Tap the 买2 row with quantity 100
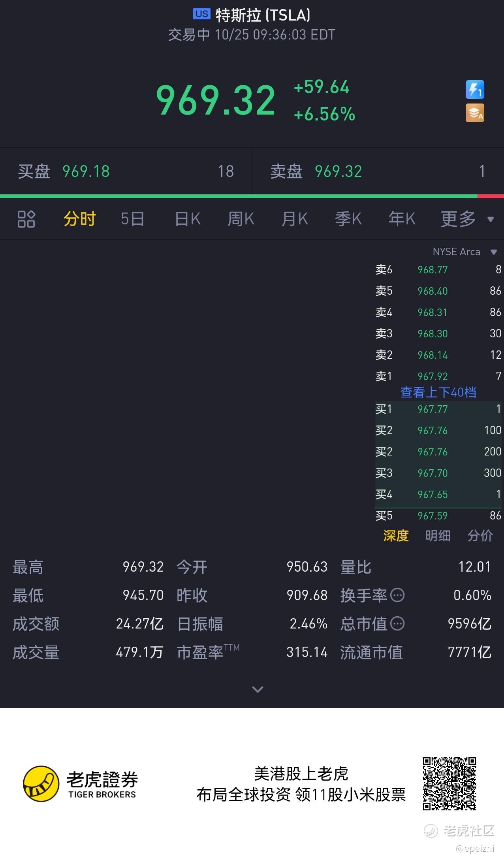 438,430
